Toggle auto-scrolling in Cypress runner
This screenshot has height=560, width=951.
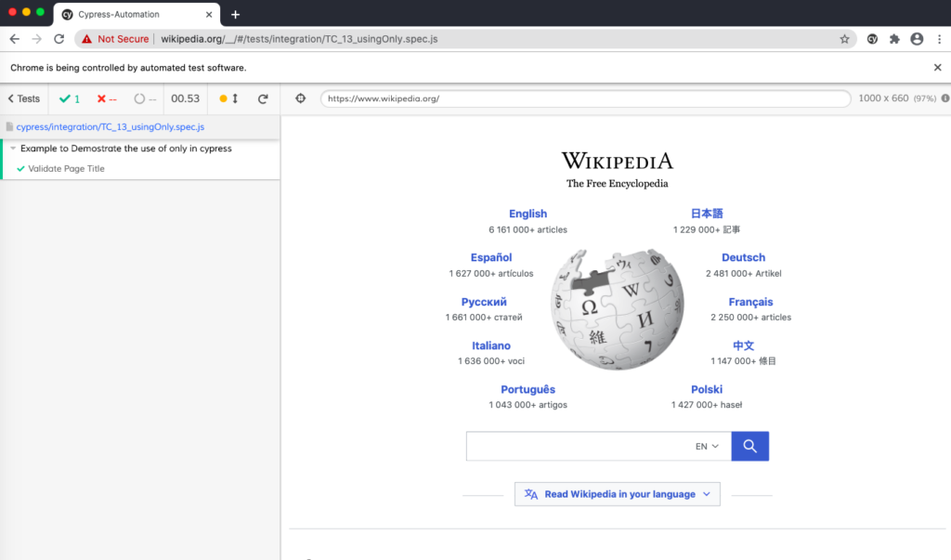click(x=229, y=98)
